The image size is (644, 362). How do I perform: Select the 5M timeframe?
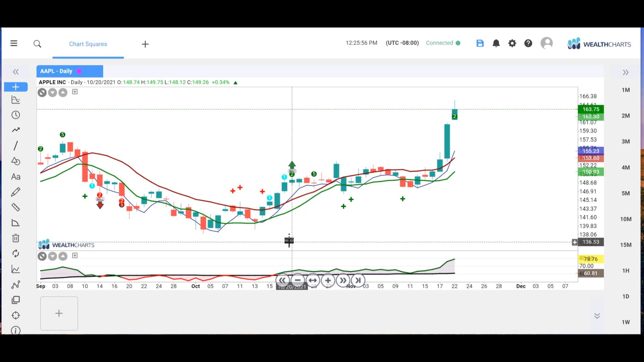(x=626, y=193)
